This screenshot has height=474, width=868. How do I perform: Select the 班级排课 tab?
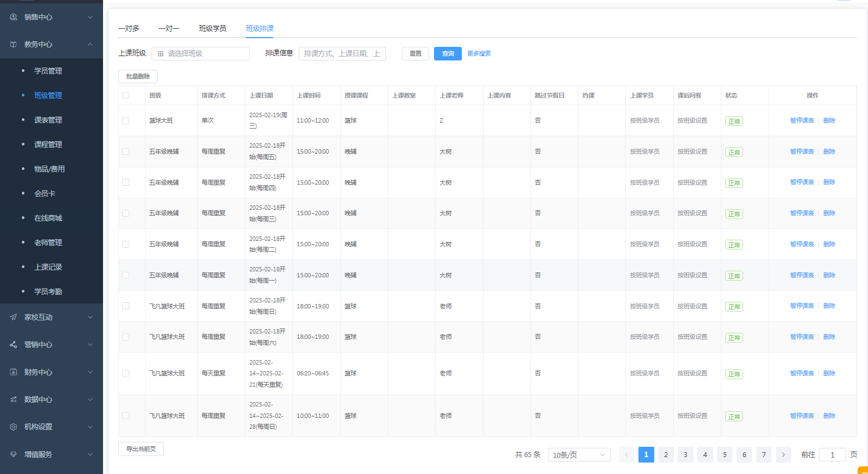tap(260, 28)
